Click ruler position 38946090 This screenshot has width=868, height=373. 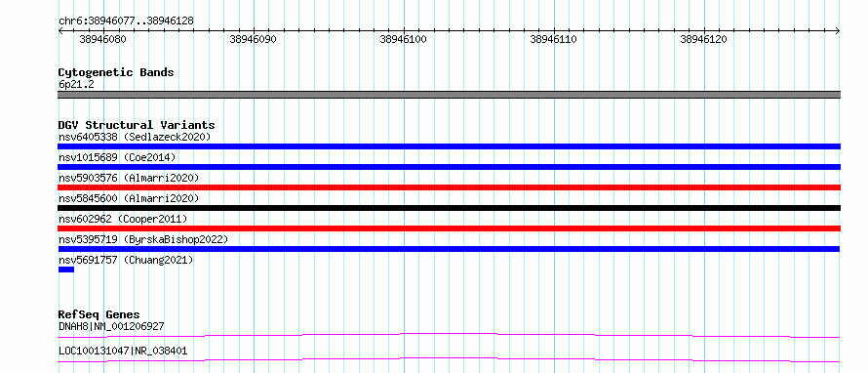coord(253,39)
